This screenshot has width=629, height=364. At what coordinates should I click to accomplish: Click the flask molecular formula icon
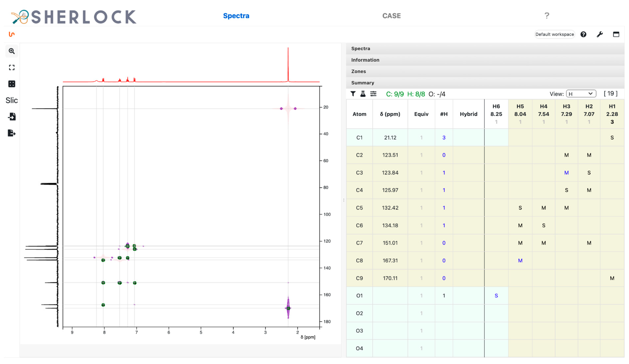(363, 94)
